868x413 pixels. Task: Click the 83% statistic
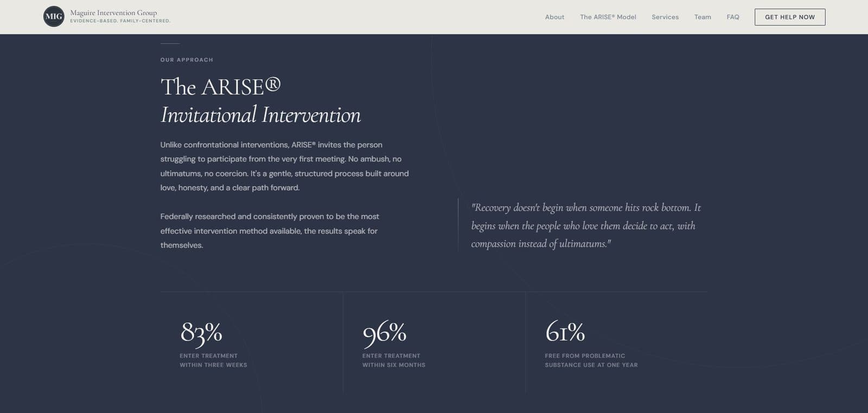pyautogui.click(x=201, y=332)
